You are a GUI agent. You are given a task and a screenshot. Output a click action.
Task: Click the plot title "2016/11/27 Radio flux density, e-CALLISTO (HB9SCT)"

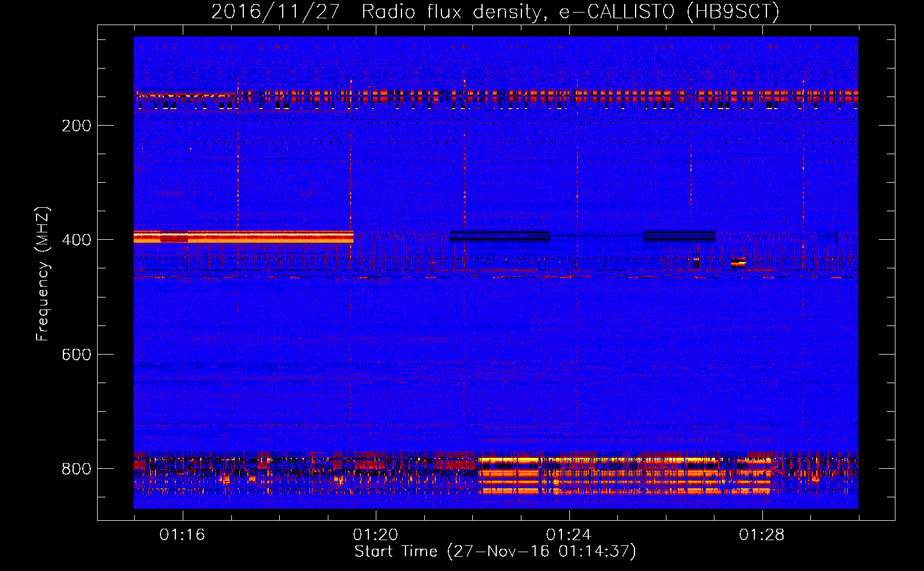(495, 11)
